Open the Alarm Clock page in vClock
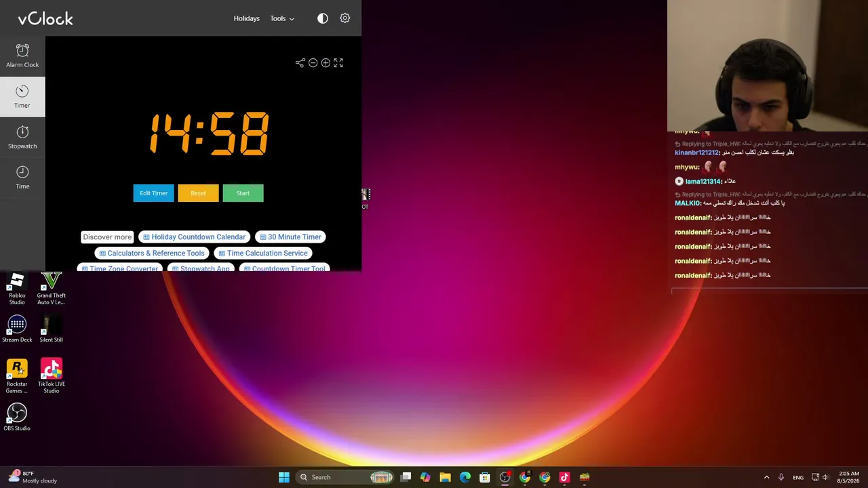868x488 pixels. 22,56
